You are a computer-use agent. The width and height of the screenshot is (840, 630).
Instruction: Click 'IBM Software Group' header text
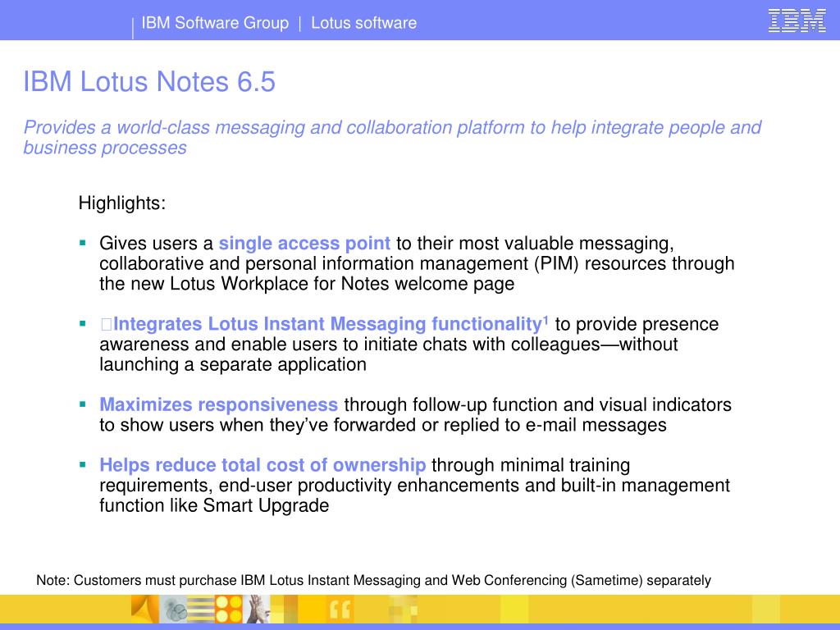click(215, 22)
